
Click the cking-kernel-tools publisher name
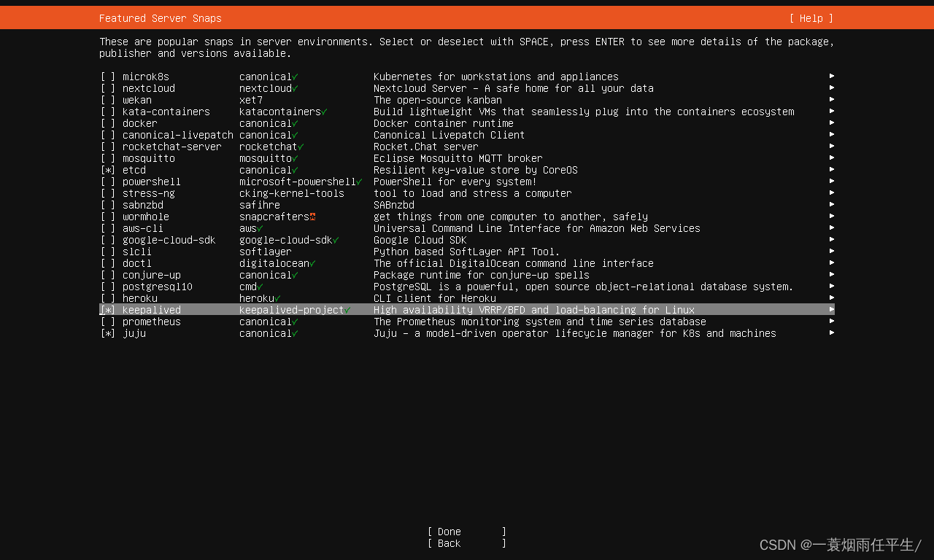click(292, 193)
